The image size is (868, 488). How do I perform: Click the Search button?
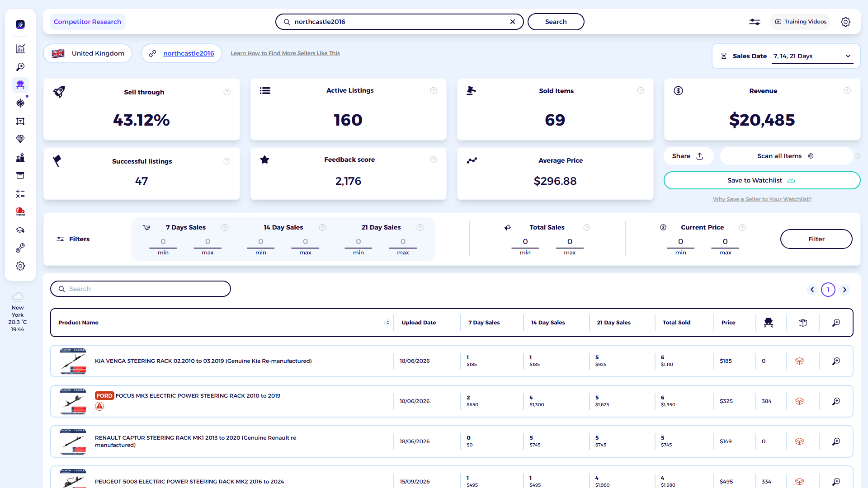click(556, 22)
